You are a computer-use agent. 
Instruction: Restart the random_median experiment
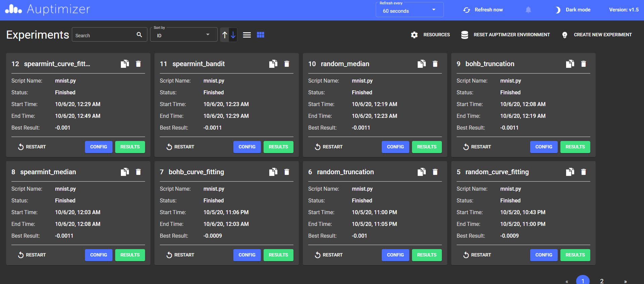point(328,147)
